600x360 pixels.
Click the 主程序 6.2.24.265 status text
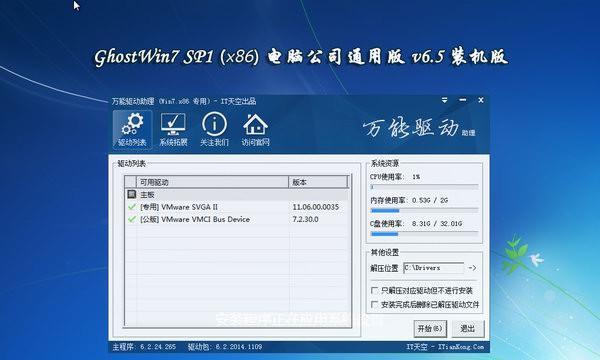144,347
